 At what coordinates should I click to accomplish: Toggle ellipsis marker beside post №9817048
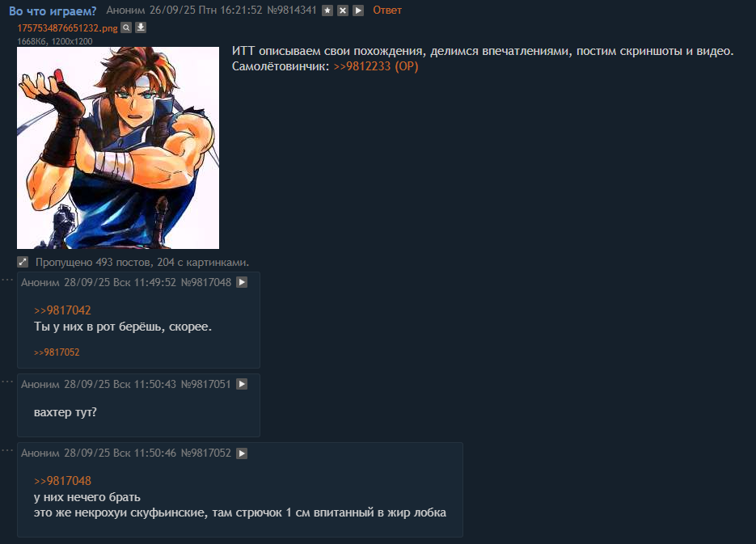[x=7, y=280]
